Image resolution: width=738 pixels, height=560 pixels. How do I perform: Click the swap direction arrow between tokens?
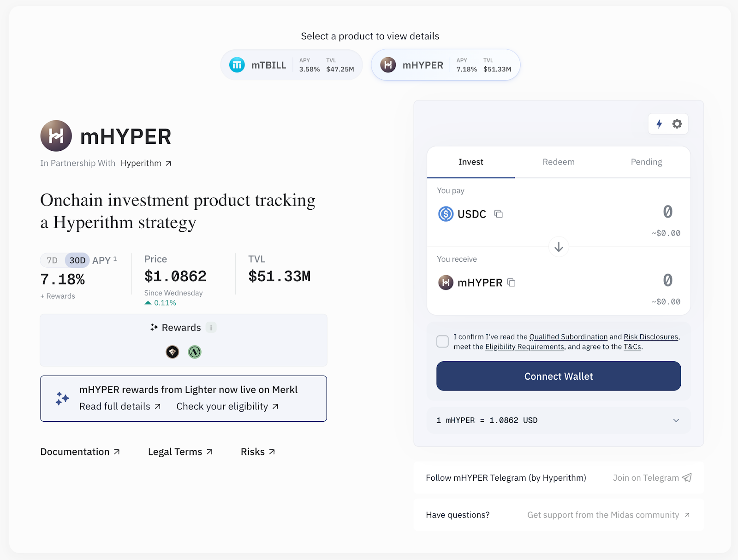click(559, 247)
